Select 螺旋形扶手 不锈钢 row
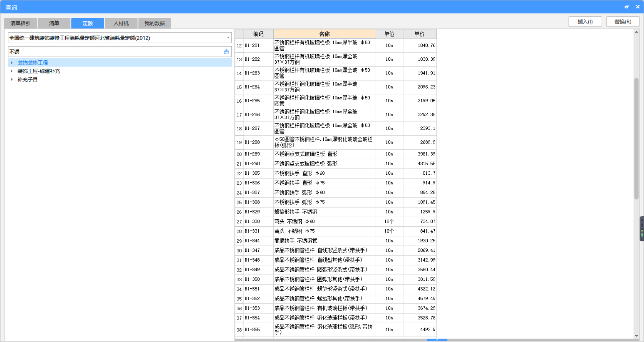Screen dimensions: 644x342 click(336, 212)
